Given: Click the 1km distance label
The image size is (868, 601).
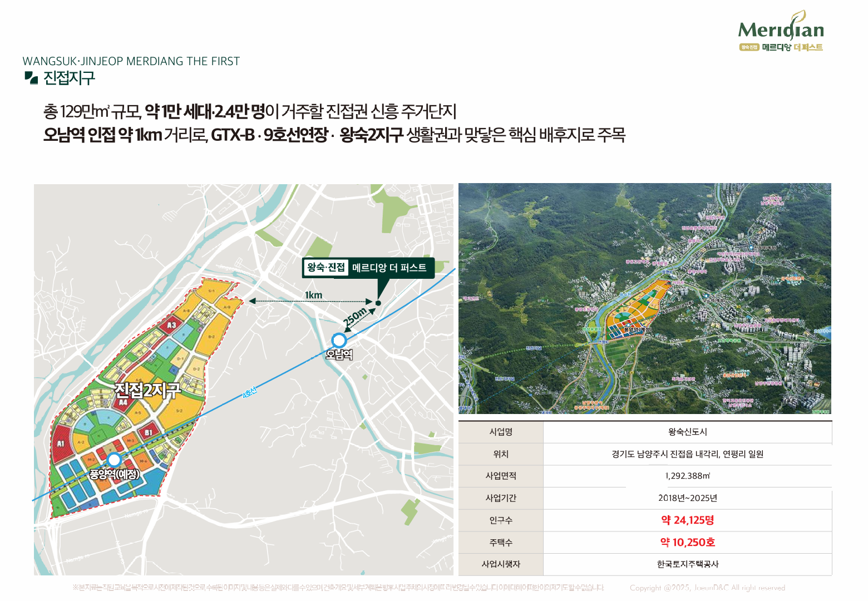Looking at the screenshot, I should tap(313, 295).
